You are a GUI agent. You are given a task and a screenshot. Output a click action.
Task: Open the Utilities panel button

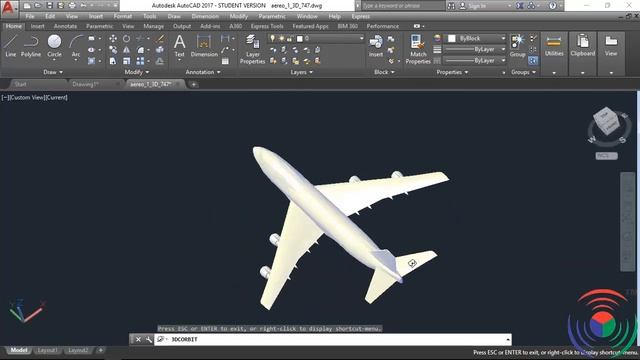point(554,46)
